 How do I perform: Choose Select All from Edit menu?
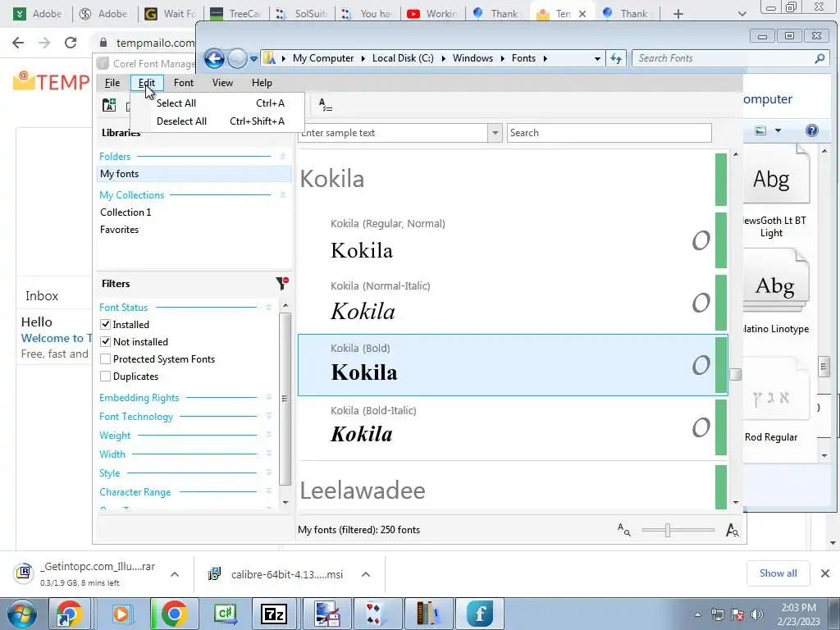217,103
